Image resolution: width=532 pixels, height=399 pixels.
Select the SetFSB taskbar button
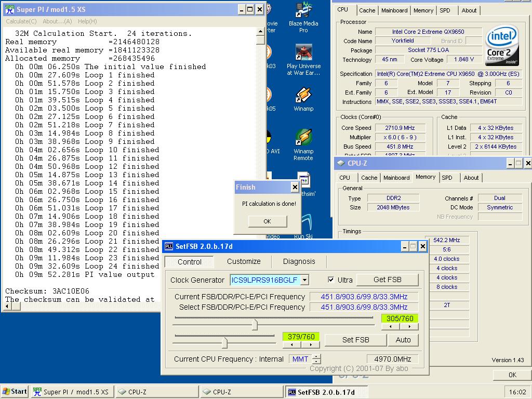point(326,392)
